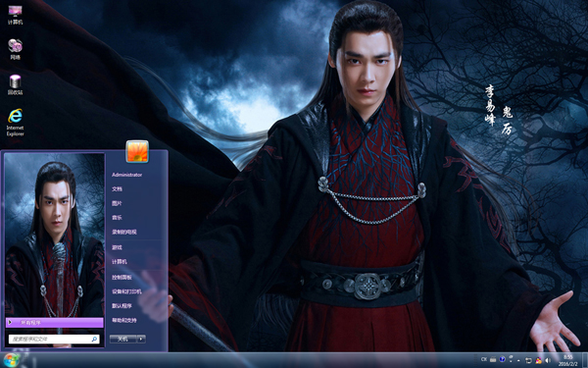Open 录制的电视 in the Start menu
588x368 pixels.
tap(124, 232)
